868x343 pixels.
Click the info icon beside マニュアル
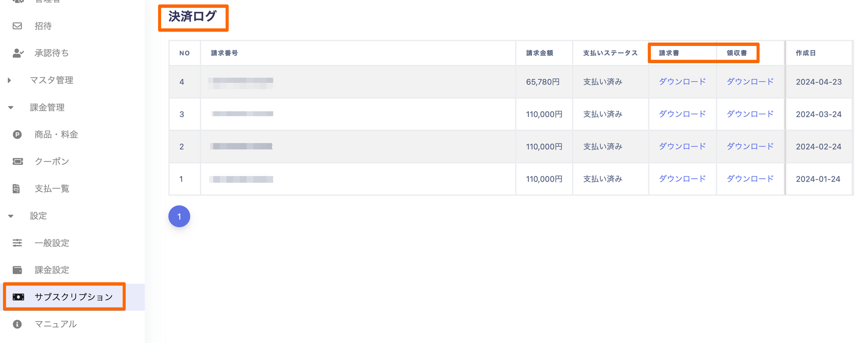(17, 324)
